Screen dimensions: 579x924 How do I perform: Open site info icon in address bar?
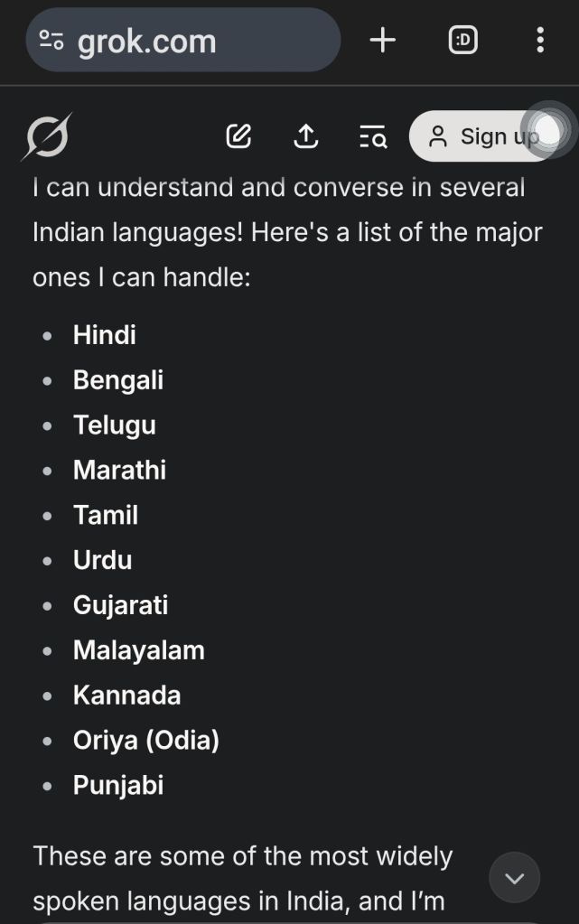51,41
